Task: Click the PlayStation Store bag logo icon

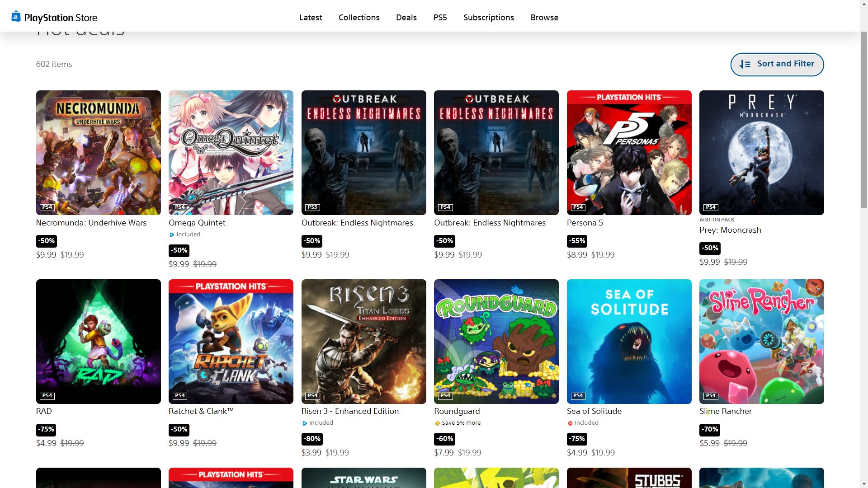Action: (16, 17)
